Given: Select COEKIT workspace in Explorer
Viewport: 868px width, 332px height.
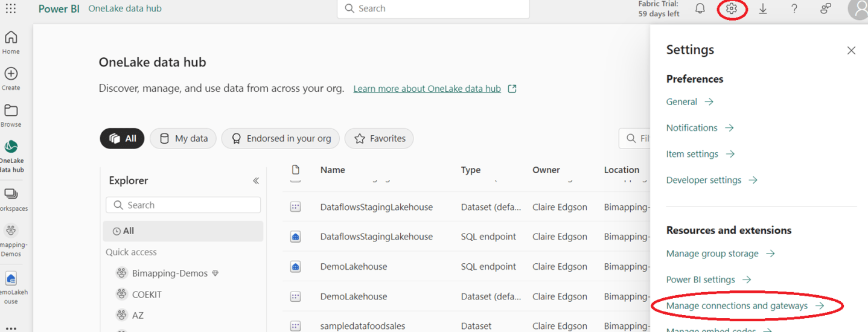Looking at the screenshot, I should coord(147,295).
